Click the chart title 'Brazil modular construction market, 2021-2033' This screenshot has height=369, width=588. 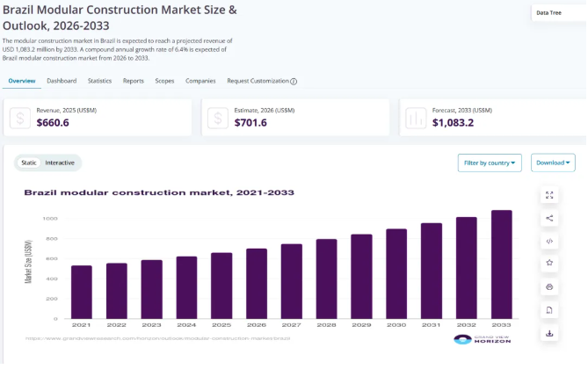coord(159,192)
